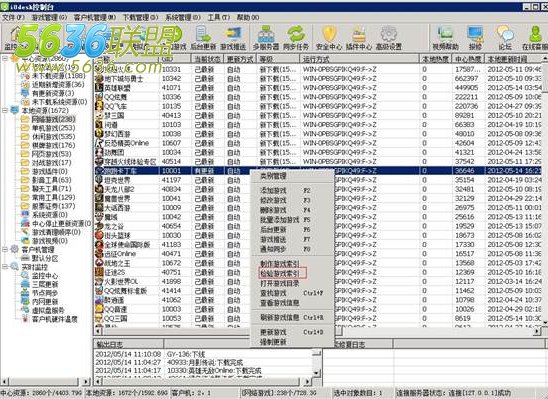Open the 多服务器 toolbar icon
This screenshot has height=399, width=548.
pyautogui.click(x=266, y=38)
